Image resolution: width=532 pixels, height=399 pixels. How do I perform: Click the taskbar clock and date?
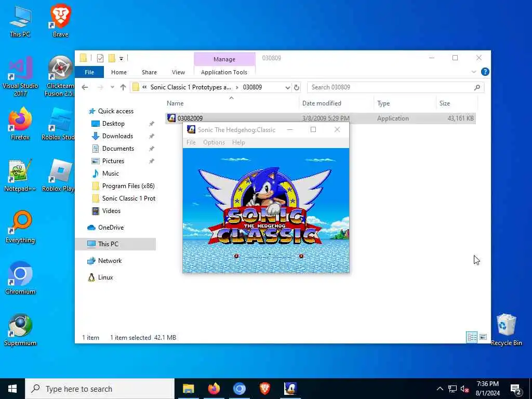point(487,389)
